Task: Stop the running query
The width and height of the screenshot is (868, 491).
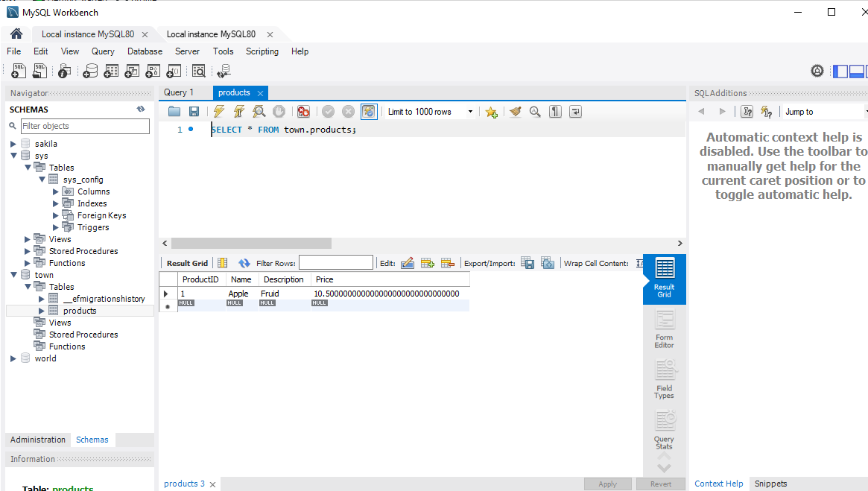Action: 279,111
